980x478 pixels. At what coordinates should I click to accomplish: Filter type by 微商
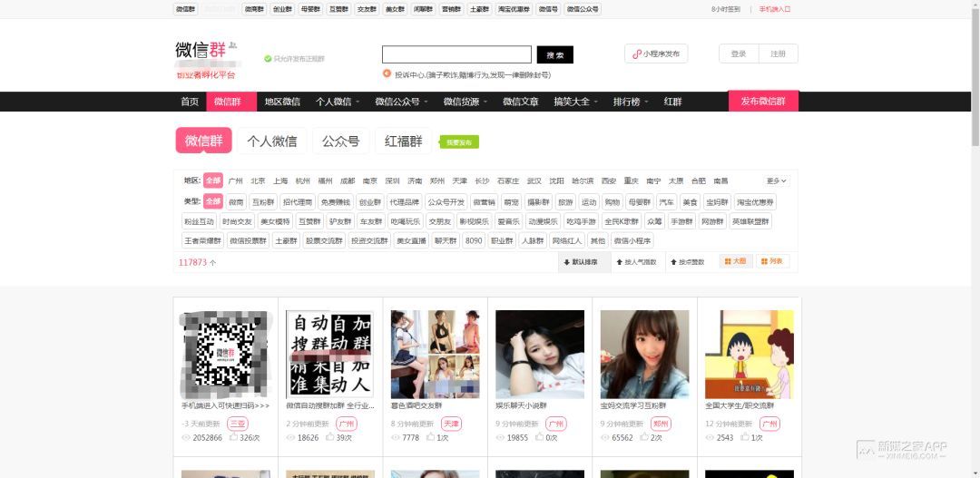236,202
